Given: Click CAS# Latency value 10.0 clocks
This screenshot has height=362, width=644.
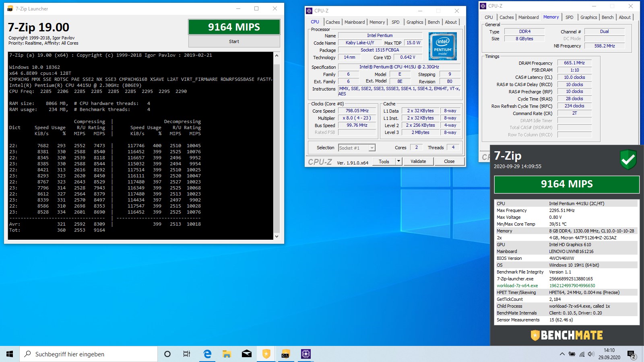Looking at the screenshot, I should tap(574, 77).
